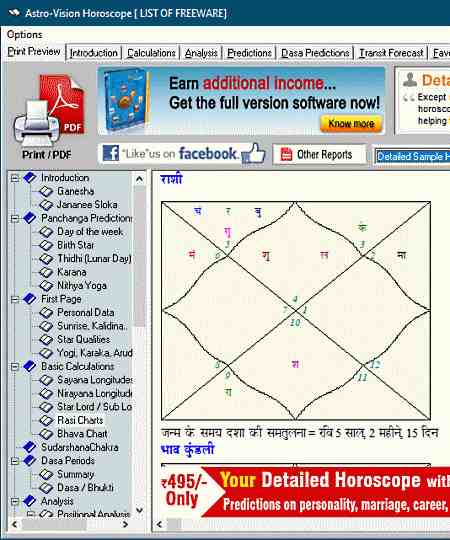450x540 pixels.
Task: Click the report pane horizontal scroll thumb
Action: pyautogui.click(x=174, y=525)
